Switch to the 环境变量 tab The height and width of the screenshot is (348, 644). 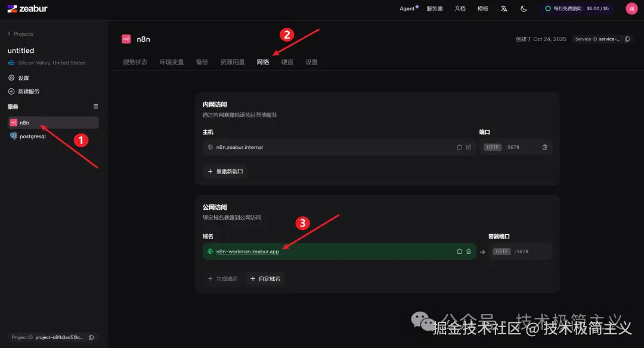point(172,61)
